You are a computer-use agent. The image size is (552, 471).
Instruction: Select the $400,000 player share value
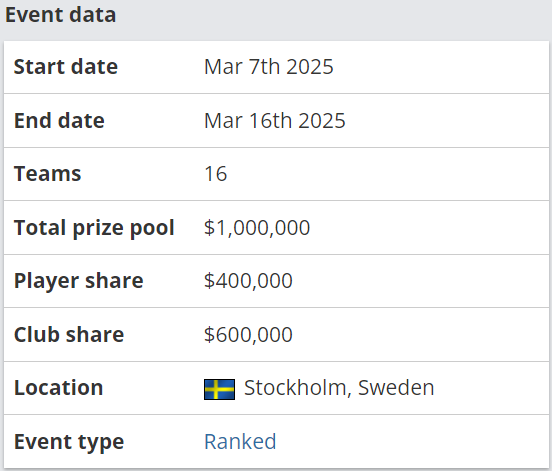[248, 281]
